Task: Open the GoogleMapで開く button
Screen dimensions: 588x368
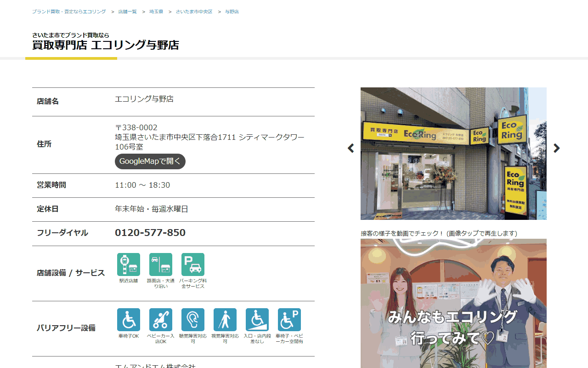Action: tap(150, 161)
